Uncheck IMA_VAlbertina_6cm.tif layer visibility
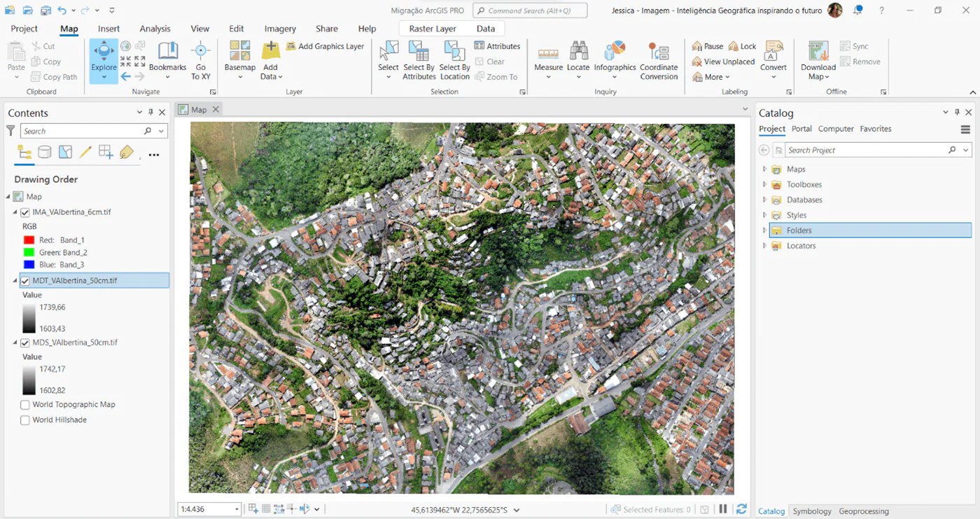Viewport: 980px width, 519px height. coord(25,212)
